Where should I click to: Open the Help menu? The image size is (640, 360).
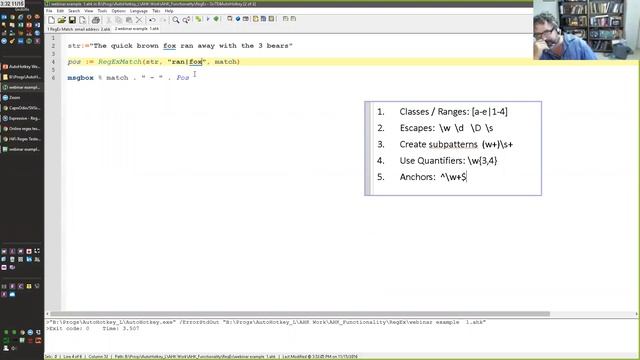click(x=169, y=11)
